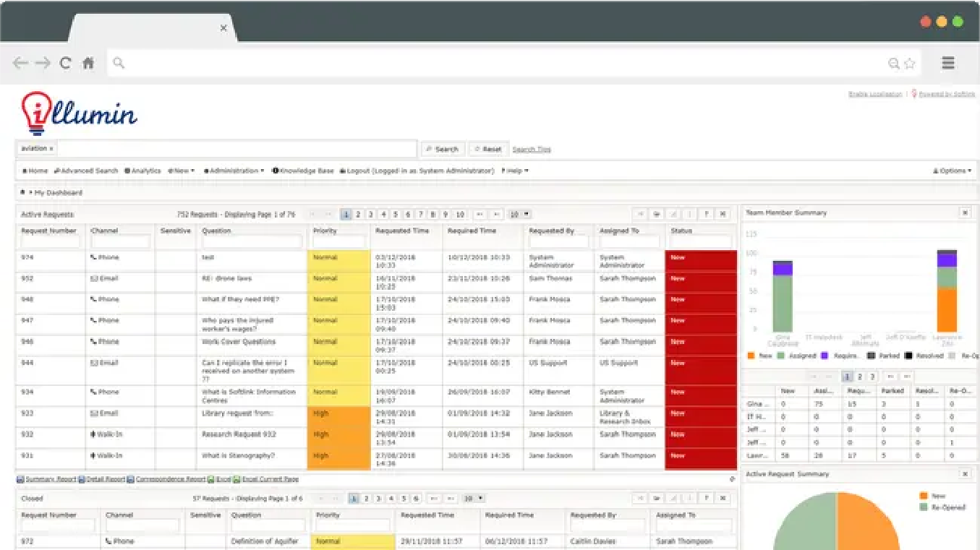The width and height of the screenshot is (980, 550).
Task: Click My Dashboard breadcrumb
Action: tap(59, 193)
